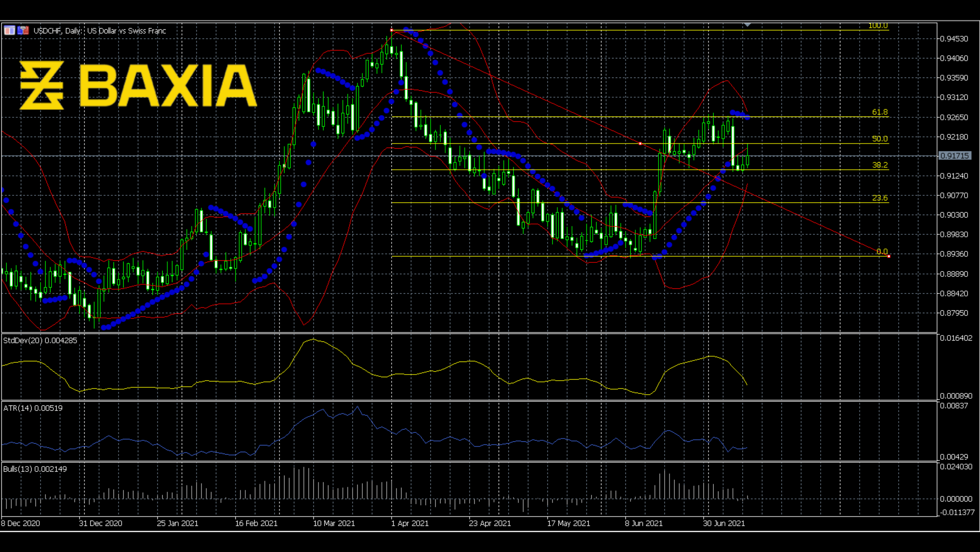Click the 0.90300 price axis label
The width and height of the screenshot is (980, 552).
tap(954, 215)
